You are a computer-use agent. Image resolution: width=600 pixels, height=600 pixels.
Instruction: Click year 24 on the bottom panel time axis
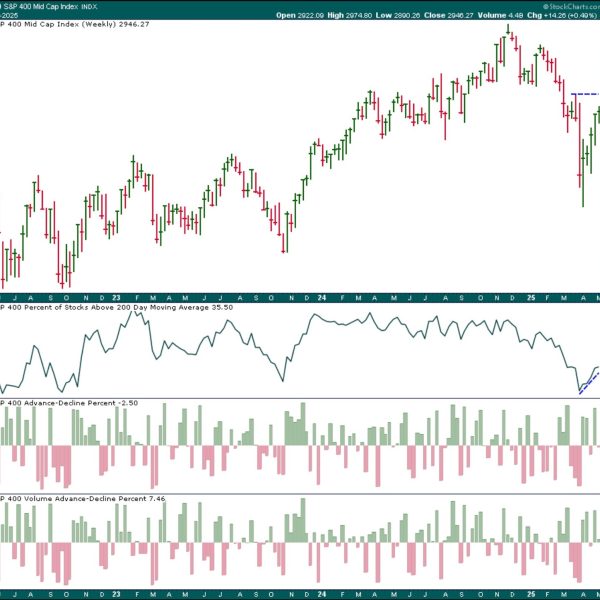(x=321, y=594)
